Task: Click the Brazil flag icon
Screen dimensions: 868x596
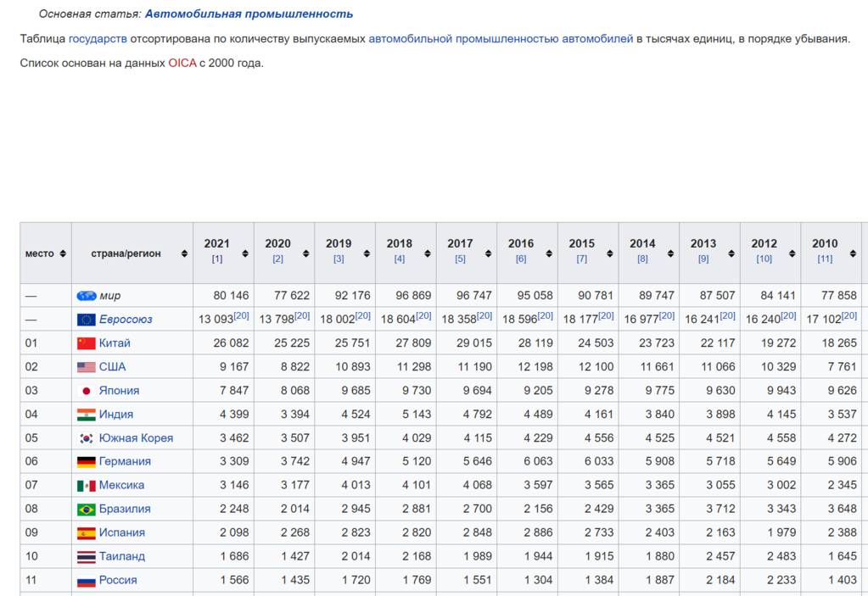Action: tap(87, 510)
